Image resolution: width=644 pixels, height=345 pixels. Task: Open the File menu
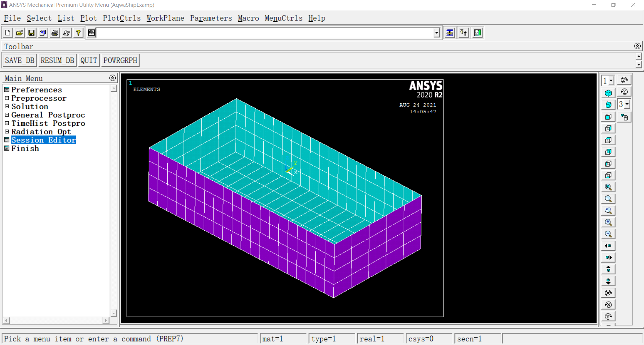coord(12,18)
